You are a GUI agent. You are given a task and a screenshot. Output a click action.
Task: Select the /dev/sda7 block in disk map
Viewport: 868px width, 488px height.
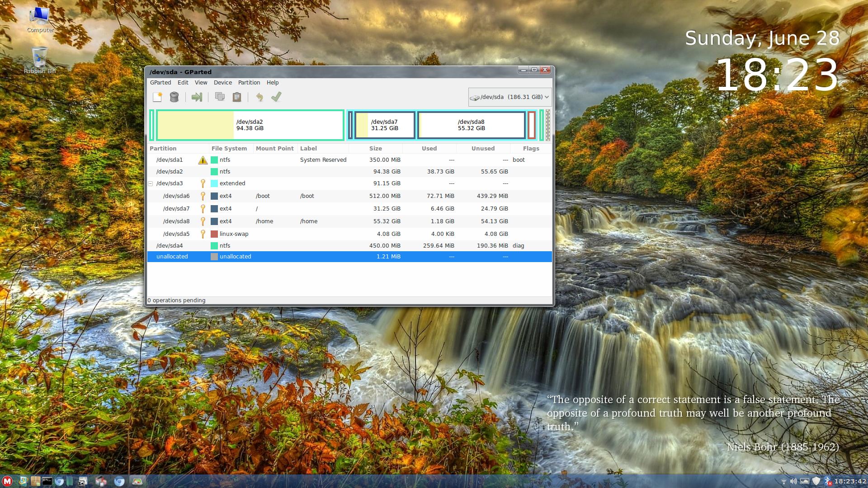tap(385, 125)
